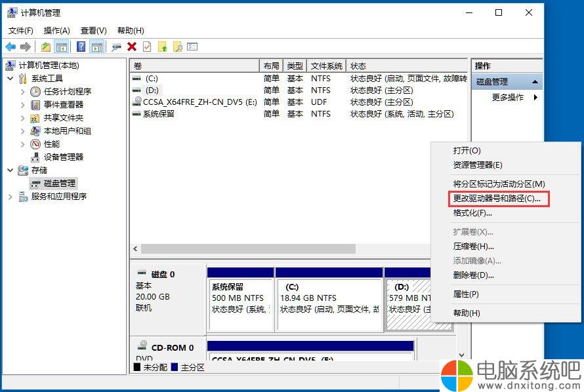Viewport: 584px width, 392px height.
Task: Click the checkmark properties toolbar icon
Action: coord(147,47)
